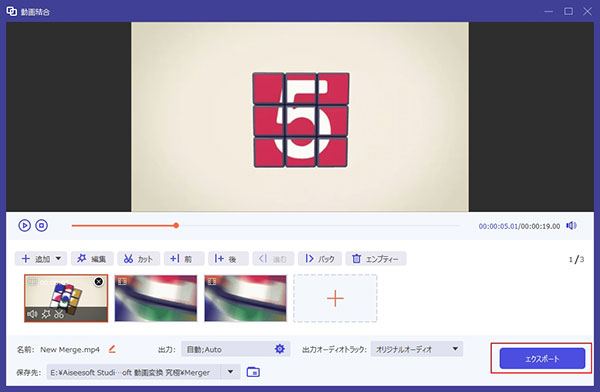The image size is (600, 392).
Task: Click the save path E:¥Aiseesoft field
Action: pos(134,372)
